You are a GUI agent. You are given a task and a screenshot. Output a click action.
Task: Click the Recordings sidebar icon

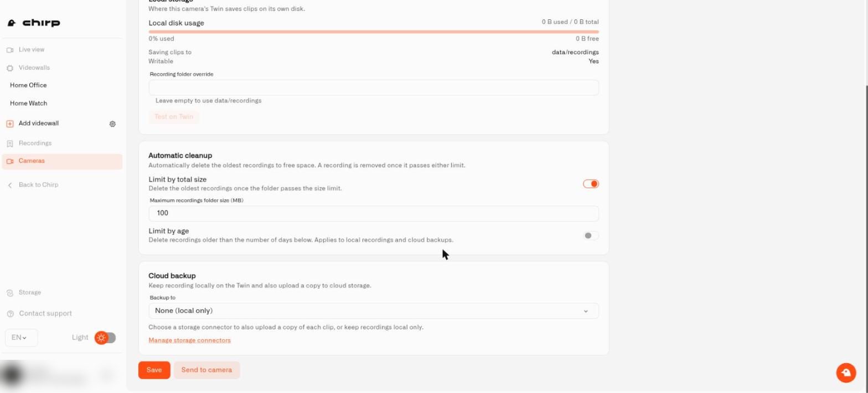(x=10, y=143)
